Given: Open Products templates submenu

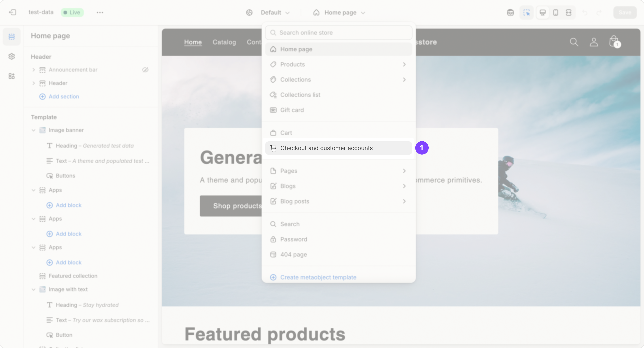Looking at the screenshot, I should coord(339,64).
